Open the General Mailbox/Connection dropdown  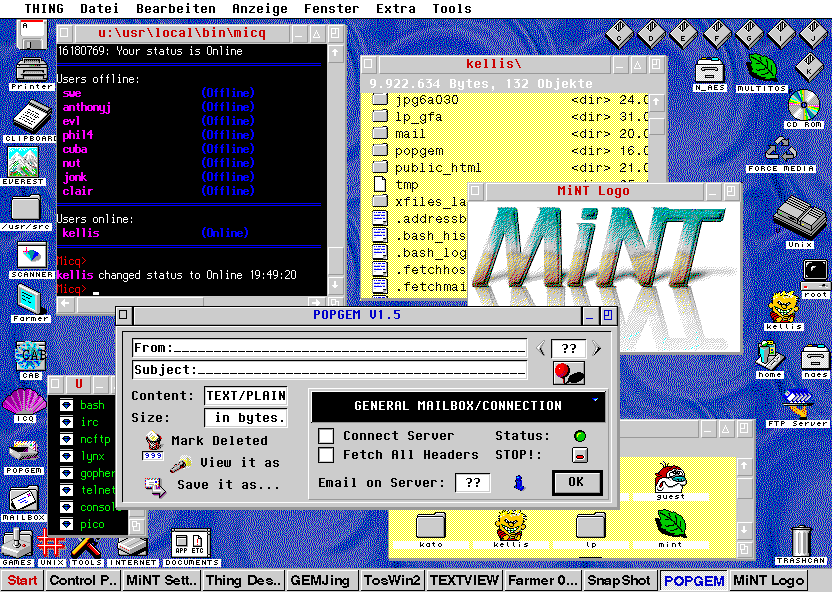pyautogui.click(x=458, y=406)
